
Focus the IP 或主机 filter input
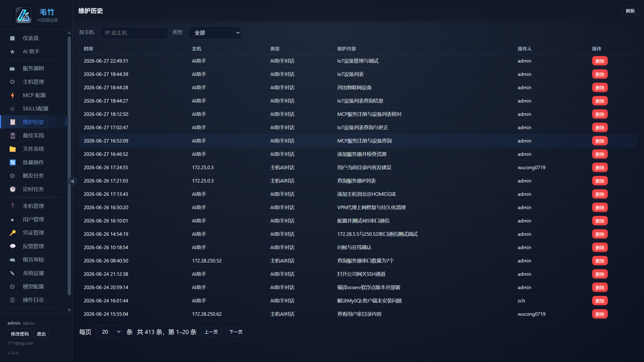point(134,33)
